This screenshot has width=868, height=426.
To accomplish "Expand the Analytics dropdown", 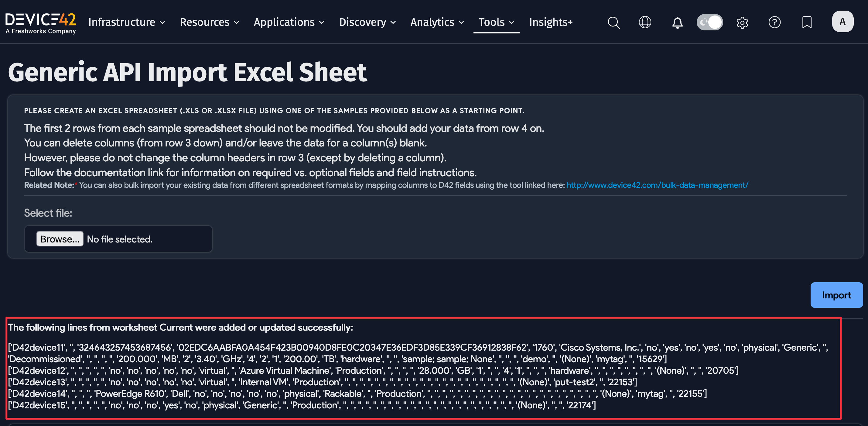I will pos(437,22).
